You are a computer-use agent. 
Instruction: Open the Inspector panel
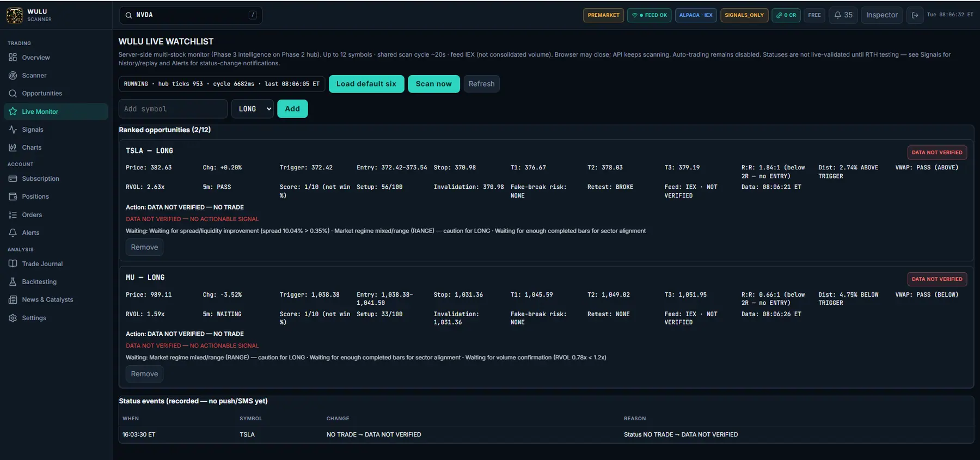tap(882, 15)
